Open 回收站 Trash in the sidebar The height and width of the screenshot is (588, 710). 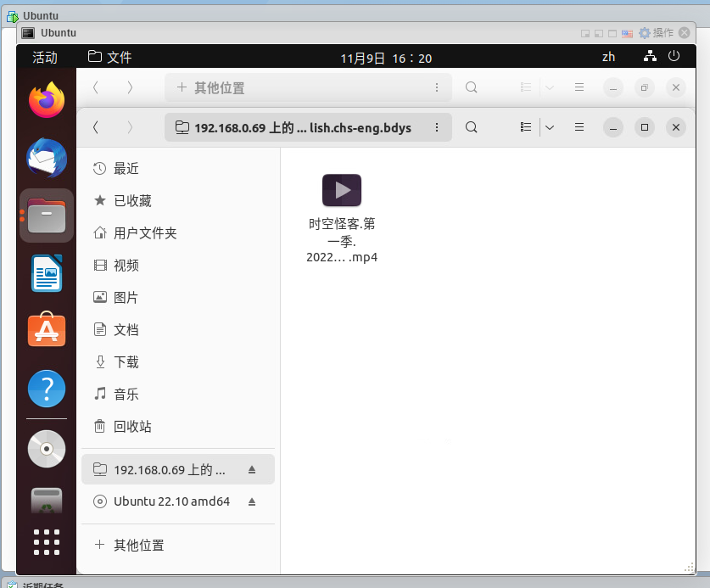coord(134,426)
